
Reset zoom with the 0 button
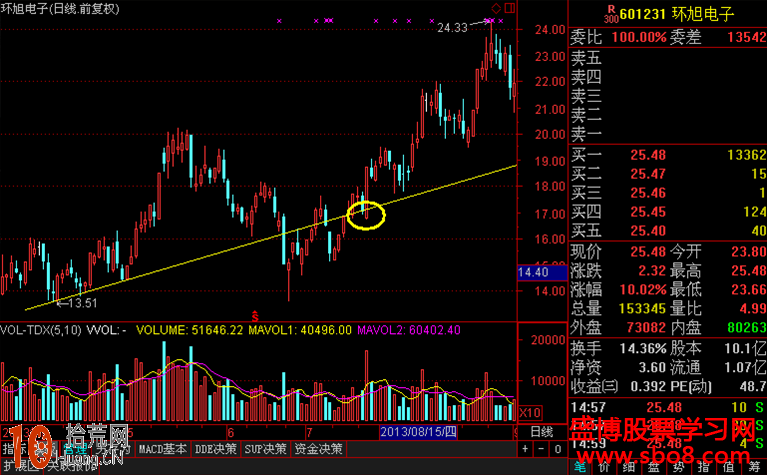[x=558, y=449]
